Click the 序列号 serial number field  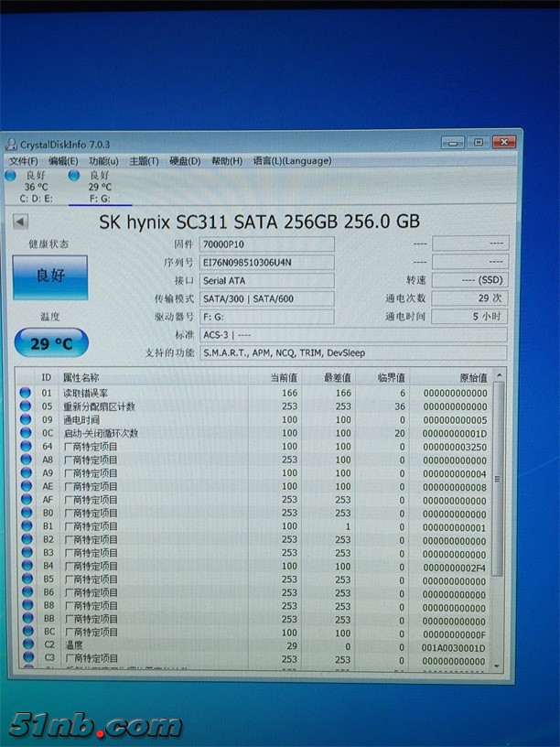[x=266, y=263]
